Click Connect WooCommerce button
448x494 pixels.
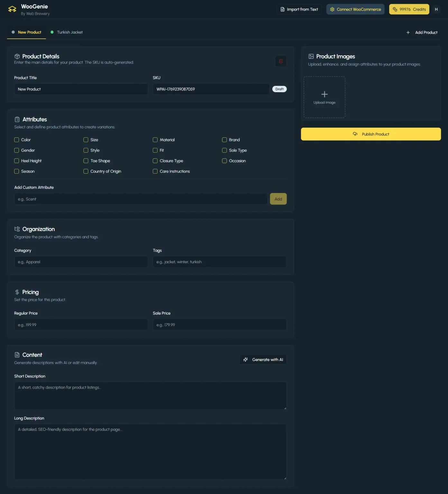(355, 9)
